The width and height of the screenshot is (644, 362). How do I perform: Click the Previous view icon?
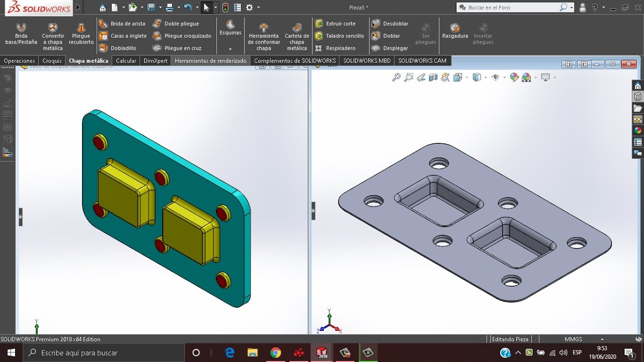pos(421,77)
